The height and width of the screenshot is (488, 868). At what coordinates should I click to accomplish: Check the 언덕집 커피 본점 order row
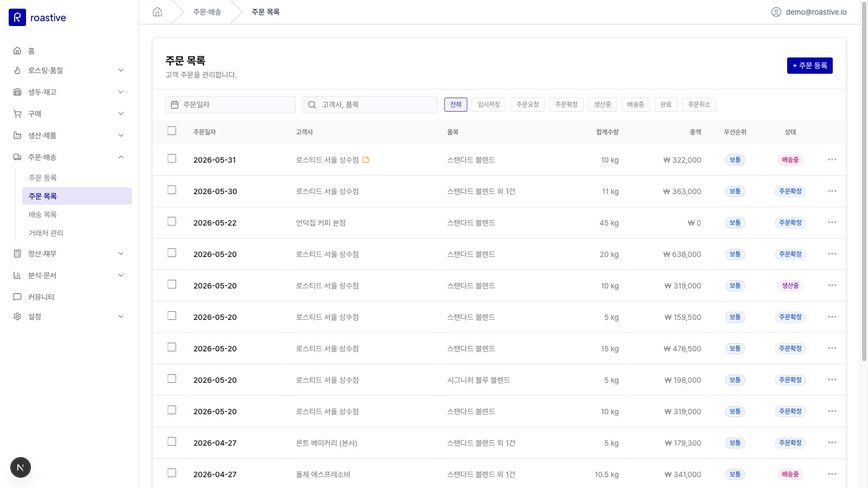coord(172,221)
